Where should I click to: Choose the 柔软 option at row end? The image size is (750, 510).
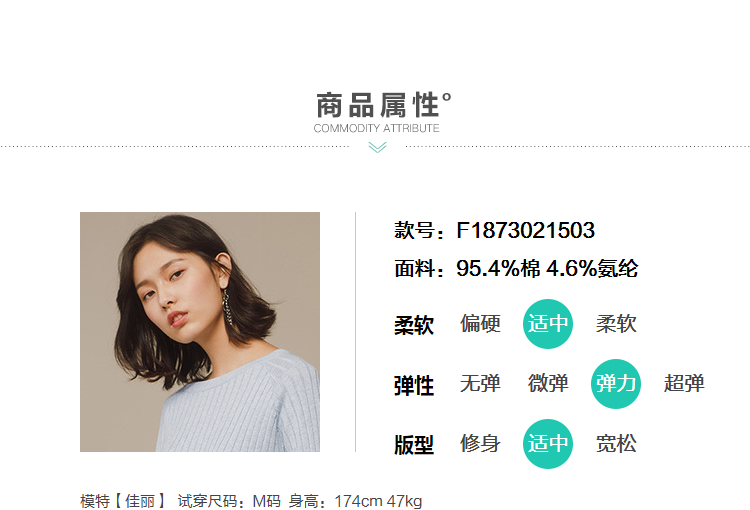click(616, 324)
